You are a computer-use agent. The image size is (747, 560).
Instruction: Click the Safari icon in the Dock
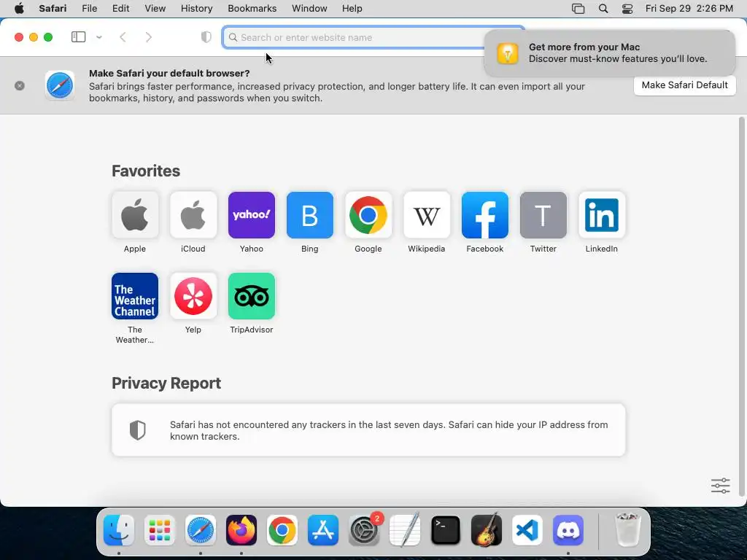201,530
